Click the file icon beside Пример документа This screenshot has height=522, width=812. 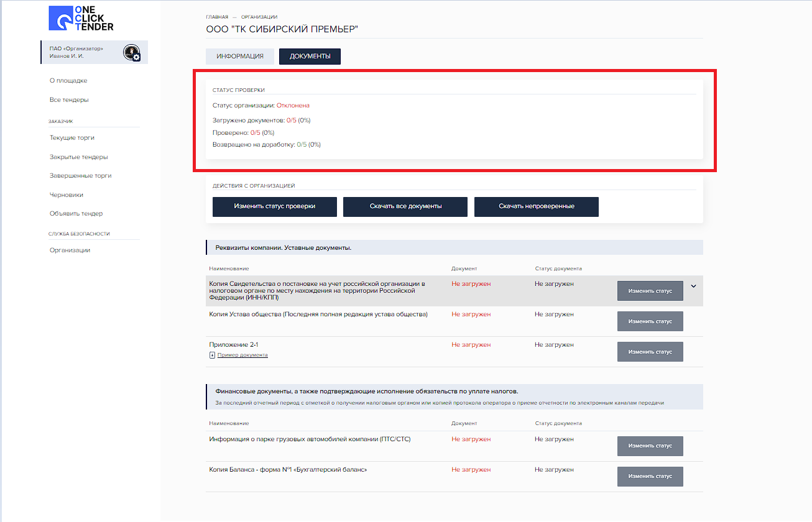point(212,355)
